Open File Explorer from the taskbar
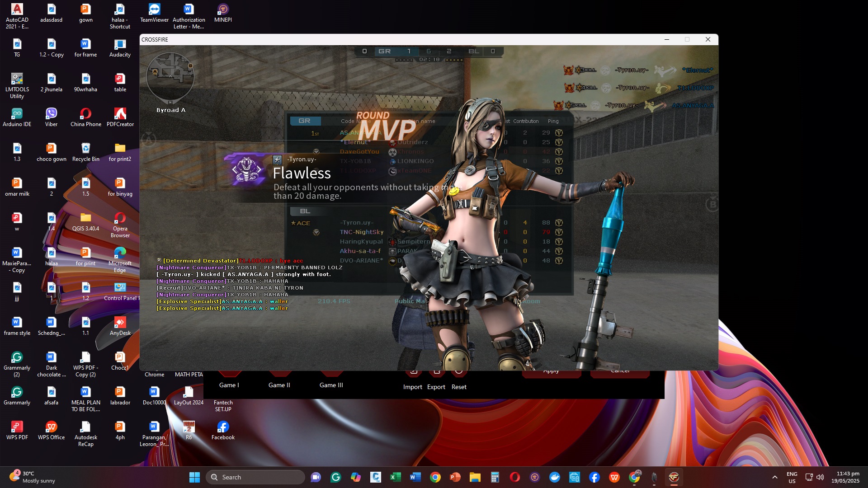This screenshot has width=868, height=488. [x=475, y=477]
